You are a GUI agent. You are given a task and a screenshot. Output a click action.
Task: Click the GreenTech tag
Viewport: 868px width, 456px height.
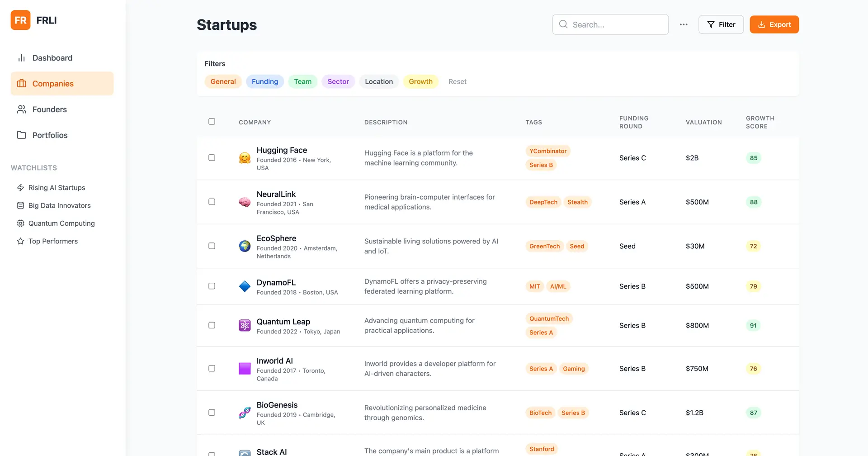[x=544, y=246]
